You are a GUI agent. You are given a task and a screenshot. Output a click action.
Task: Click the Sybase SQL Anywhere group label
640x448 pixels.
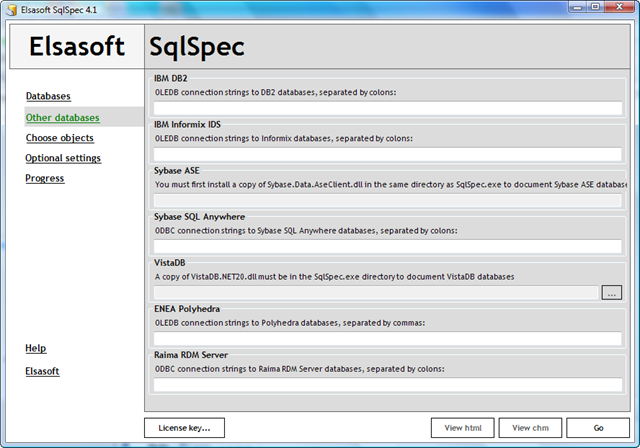(x=200, y=217)
